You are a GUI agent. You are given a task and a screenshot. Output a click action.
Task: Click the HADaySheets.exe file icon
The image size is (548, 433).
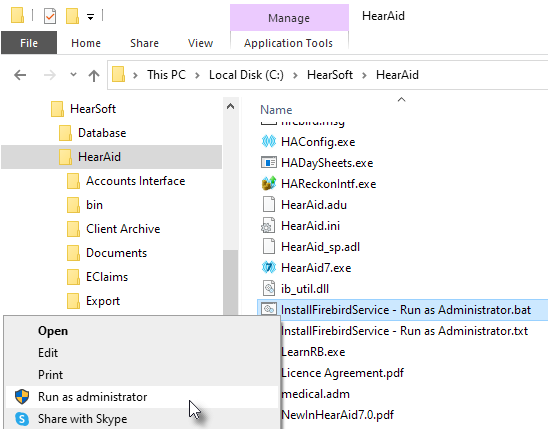point(269,163)
